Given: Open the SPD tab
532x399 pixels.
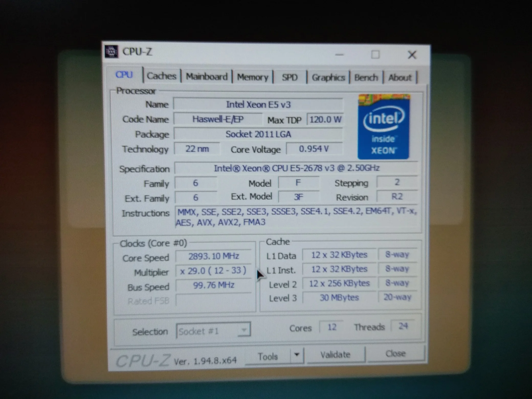Looking at the screenshot, I should 290,77.
